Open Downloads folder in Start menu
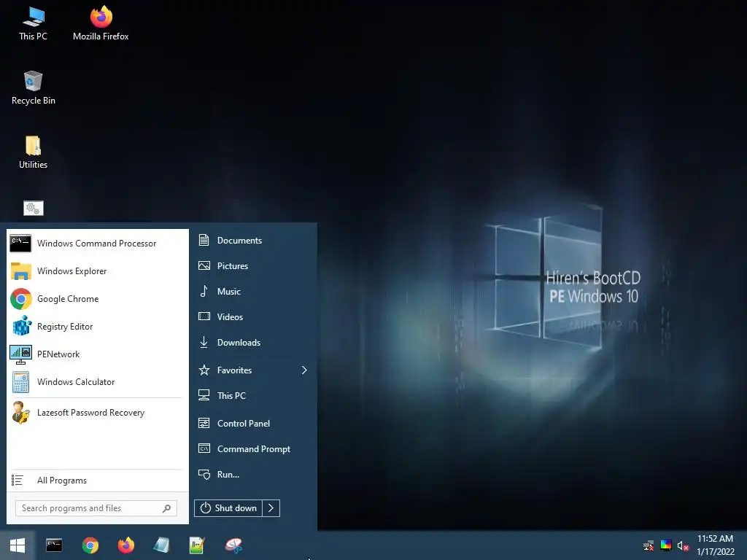 pyautogui.click(x=252, y=343)
